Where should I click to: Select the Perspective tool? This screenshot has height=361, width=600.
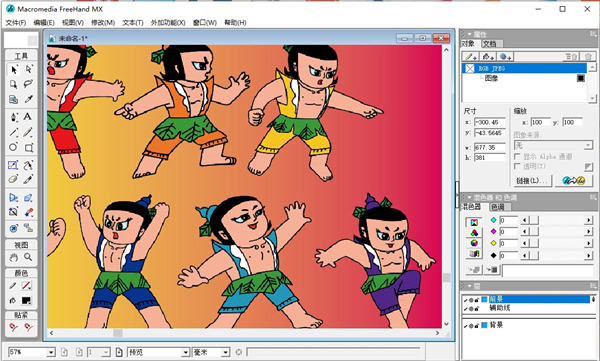pos(13,197)
